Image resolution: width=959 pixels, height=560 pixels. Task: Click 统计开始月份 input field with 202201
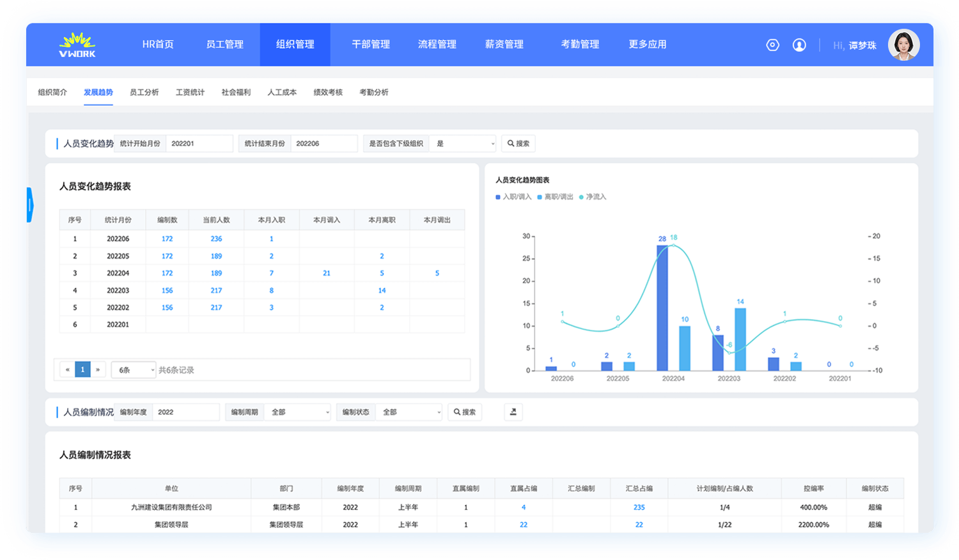click(x=199, y=144)
